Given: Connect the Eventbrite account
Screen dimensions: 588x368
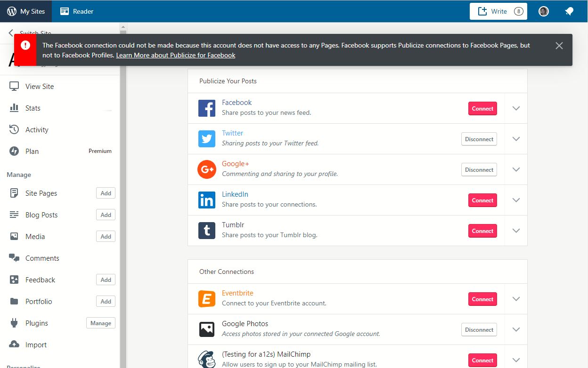Looking at the screenshot, I should click(x=482, y=299).
